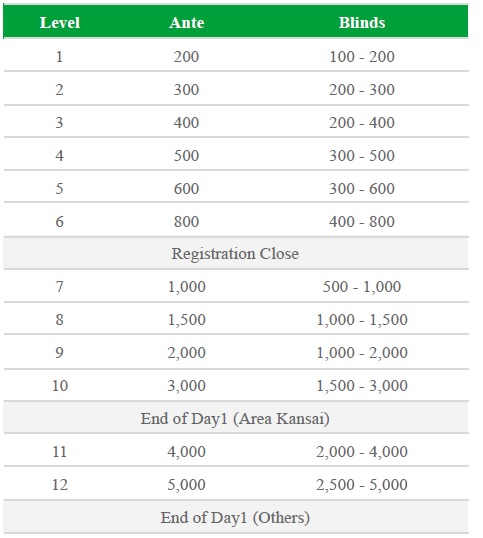Click the 2,500 - 5,000 blinds cell

[362, 484]
